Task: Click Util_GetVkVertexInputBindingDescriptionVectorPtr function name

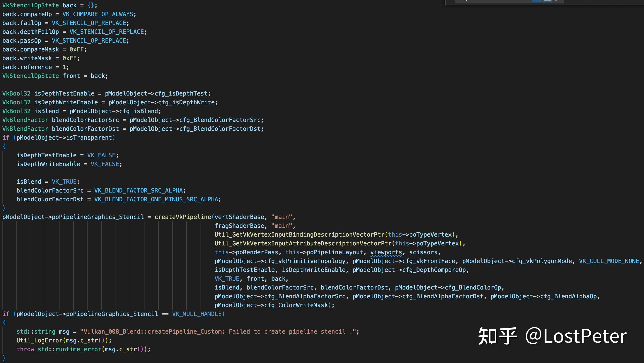Action: pos(299,234)
